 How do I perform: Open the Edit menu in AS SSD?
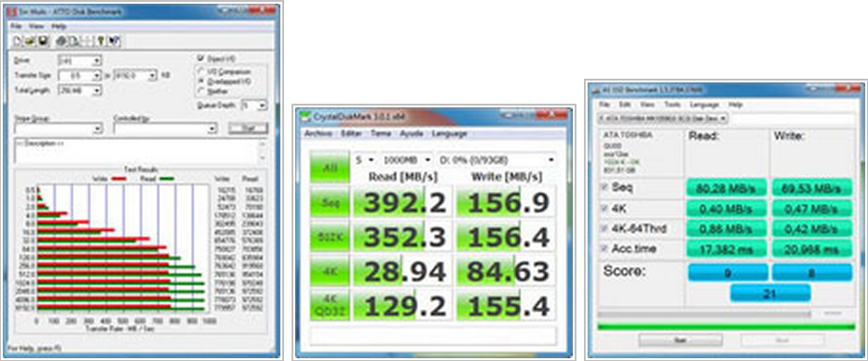click(x=626, y=105)
